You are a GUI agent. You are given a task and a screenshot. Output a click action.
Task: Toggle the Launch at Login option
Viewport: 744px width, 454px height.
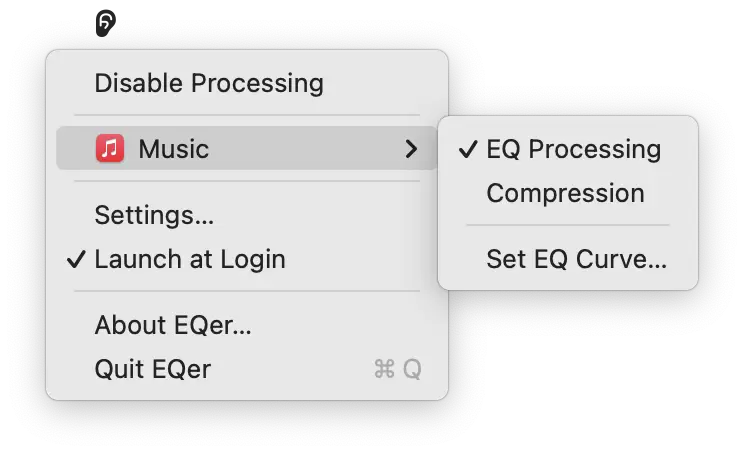190,259
